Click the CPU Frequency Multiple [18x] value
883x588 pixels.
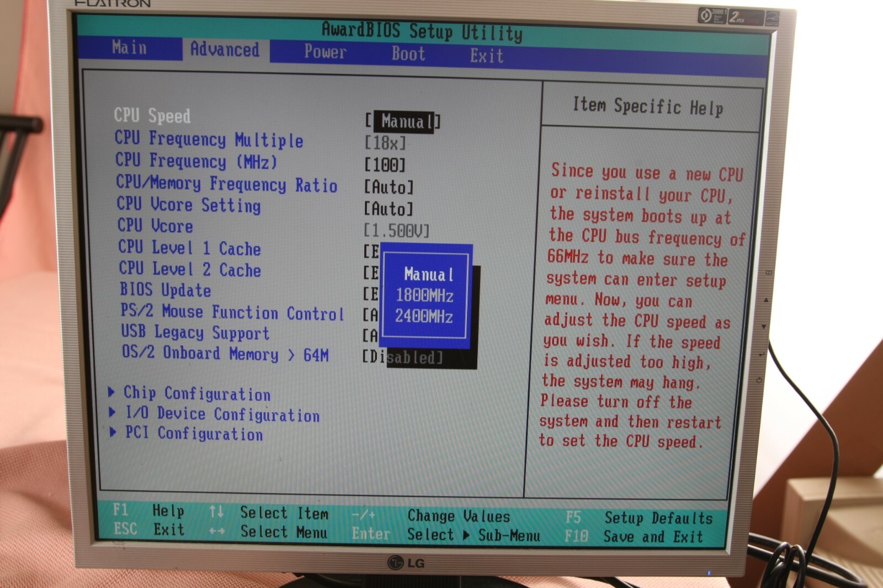point(385,143)
